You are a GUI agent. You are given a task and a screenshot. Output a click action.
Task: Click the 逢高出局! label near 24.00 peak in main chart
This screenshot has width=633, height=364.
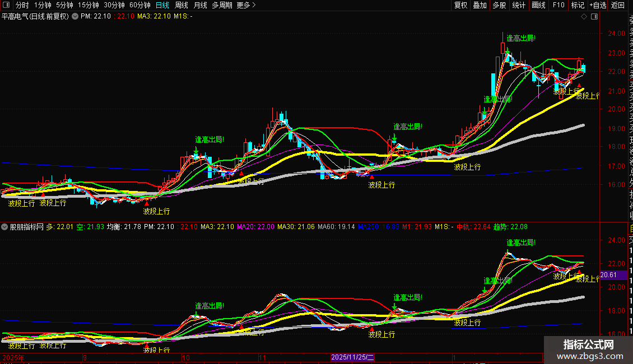tap(521, 38)
